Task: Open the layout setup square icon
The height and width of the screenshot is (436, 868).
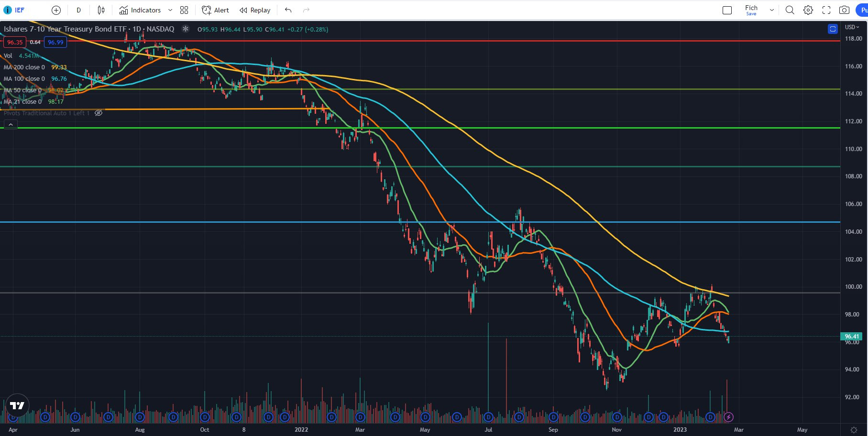Action: tap(727, 10)
